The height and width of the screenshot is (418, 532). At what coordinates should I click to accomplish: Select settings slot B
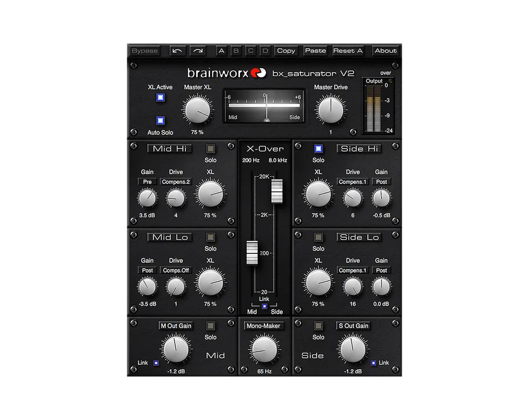click(236, 51)
